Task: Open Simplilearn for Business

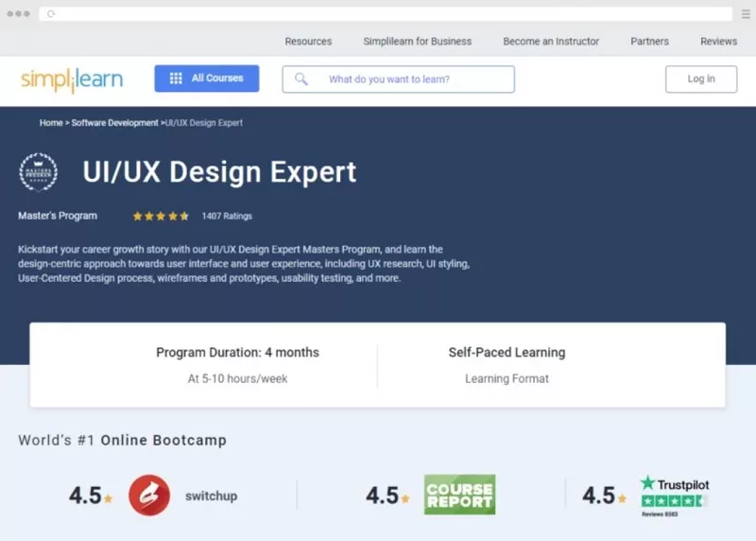Action: pos(418,42)
